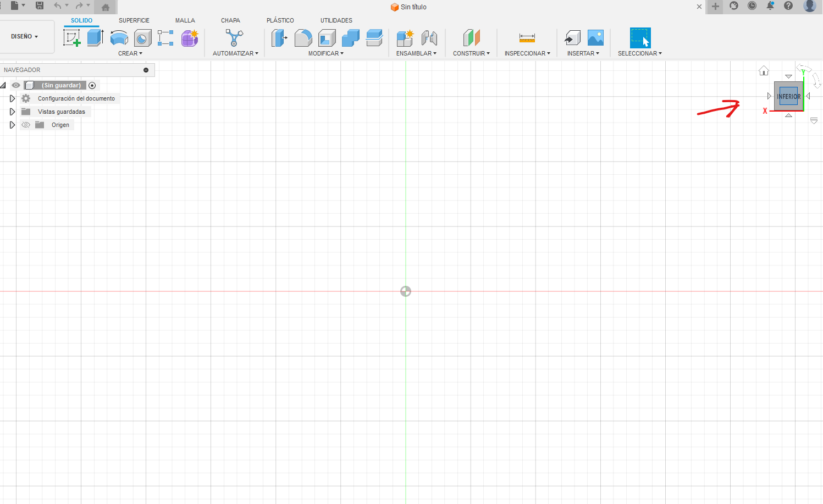This screenshot has height=504, width=823.
Task: Select the Crear esbozo (Create Sketch) tool
Action: tap(72, 37)
